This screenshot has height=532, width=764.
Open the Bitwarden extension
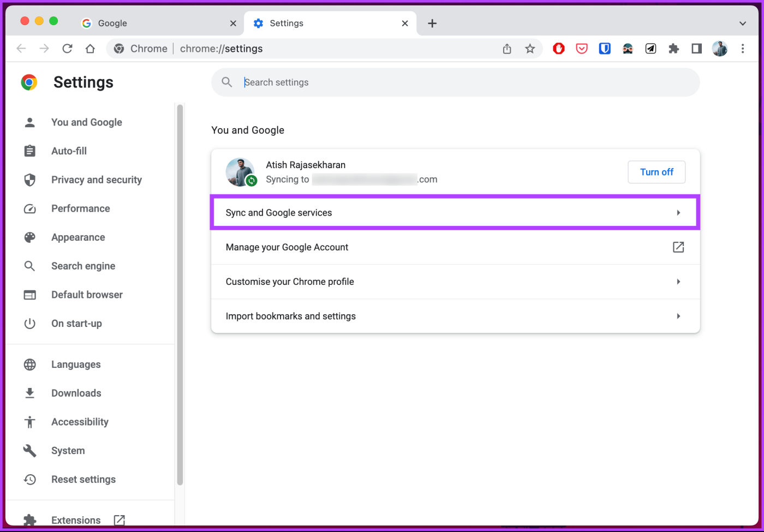(x=605, y=49)
